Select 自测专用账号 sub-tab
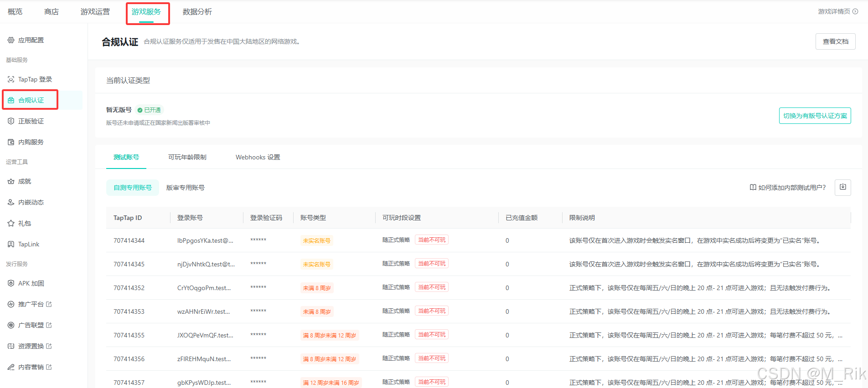The height and width of the screenshot is (388, 868). click(133, 188)
